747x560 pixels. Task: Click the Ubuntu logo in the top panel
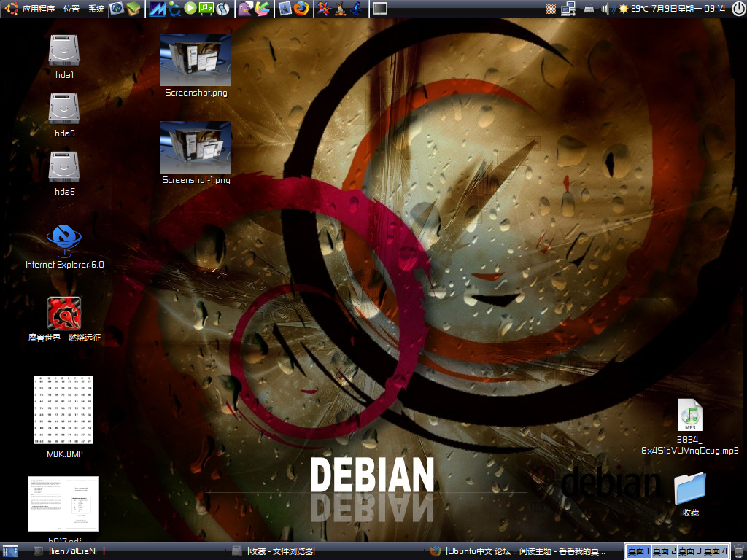point(12,9)
